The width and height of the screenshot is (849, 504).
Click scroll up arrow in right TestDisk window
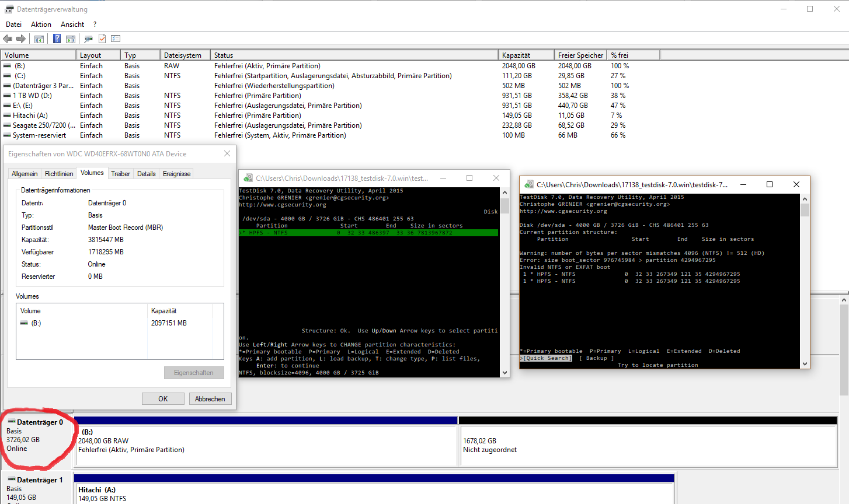tap(805, 199)
